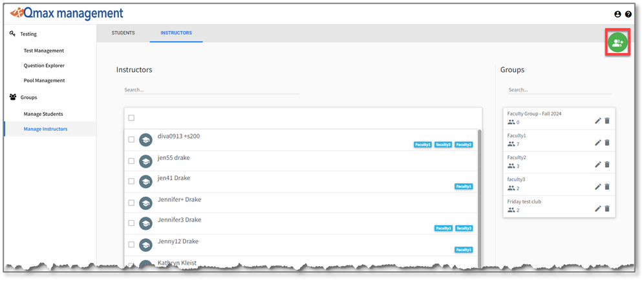Delete the Friday test club group
Image resolution: width=644 pixels, height=281 pixels.
[x=607, y=208]
